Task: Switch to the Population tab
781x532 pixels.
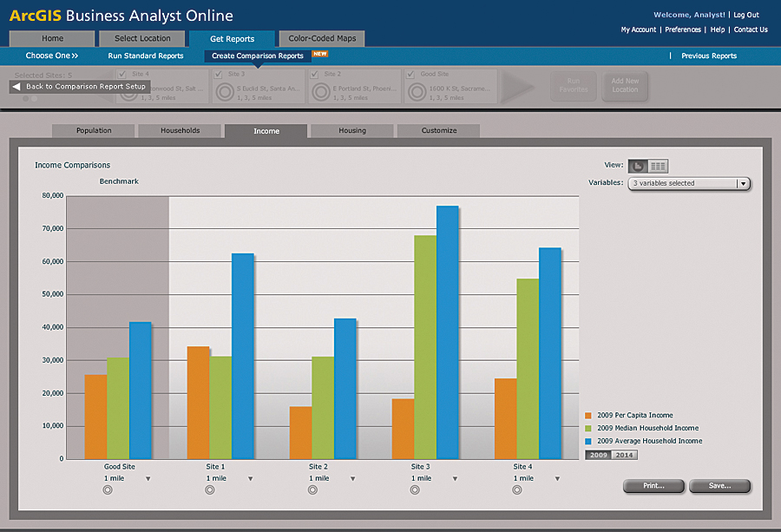Action: coord(94,130)
